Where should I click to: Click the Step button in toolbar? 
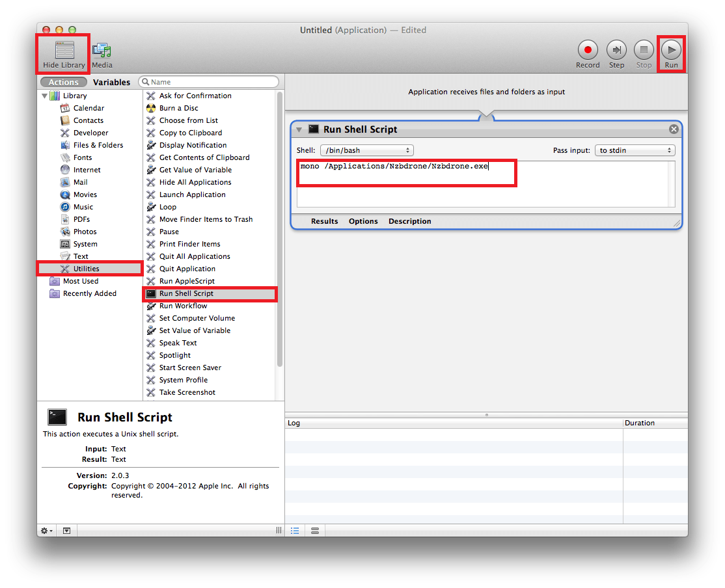(x=616, y=50)
